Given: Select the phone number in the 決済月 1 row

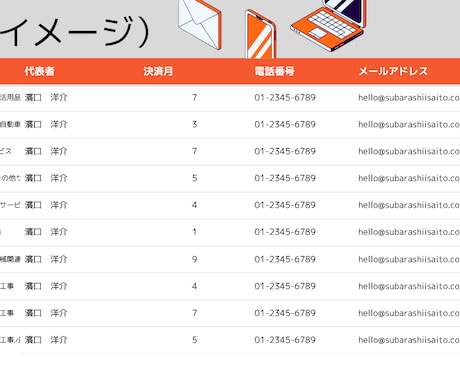Looking at the screenshot, I should coord(285,232).
